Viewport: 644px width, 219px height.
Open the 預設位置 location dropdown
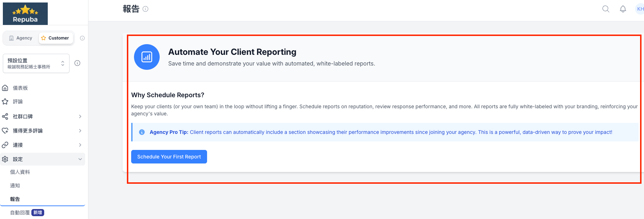coord(36,63)
